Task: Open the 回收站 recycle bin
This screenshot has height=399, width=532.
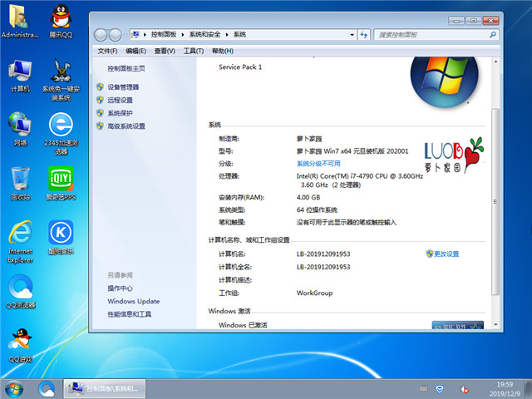Action: [20, 184]
